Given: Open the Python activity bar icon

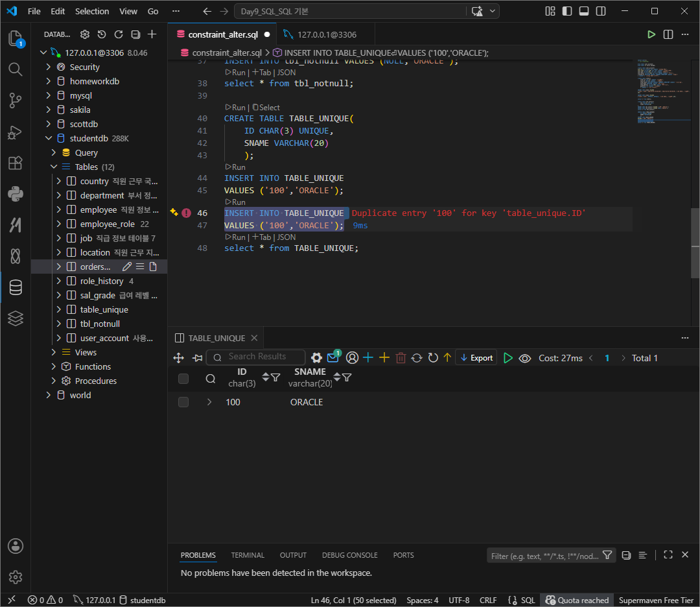Looking at the screenshot, I should point(16,194).
